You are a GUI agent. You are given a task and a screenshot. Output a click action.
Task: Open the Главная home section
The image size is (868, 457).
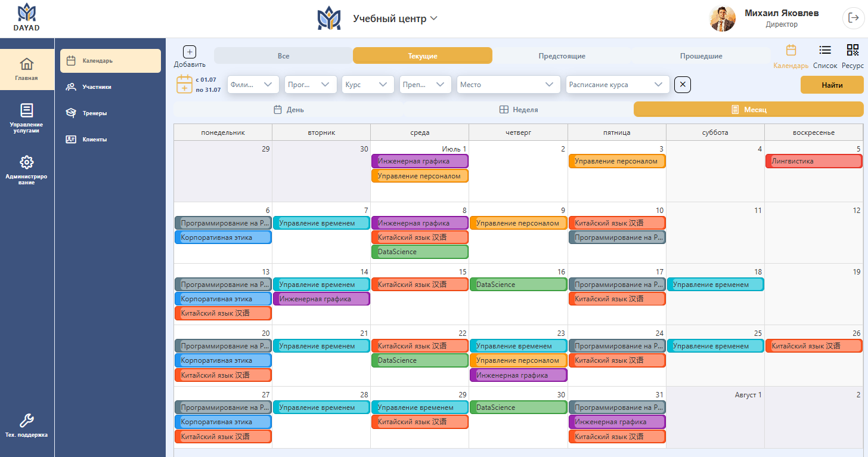coord(27,69)
